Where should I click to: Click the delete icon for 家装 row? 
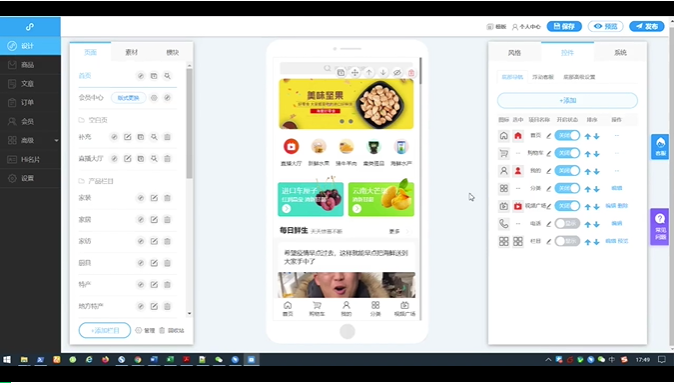pos(167,198)
